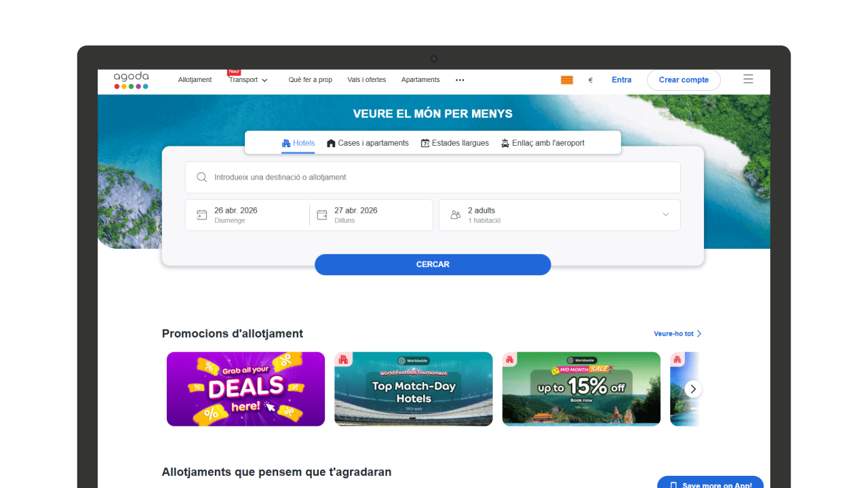
Task: Expand the guests and rooms chevron
Action: [665, 215]
